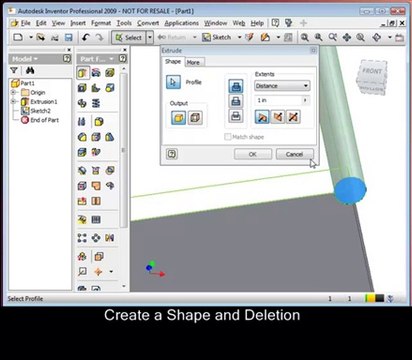The height and width of the screenshot is (360, 412).
Task: Click the Zoom Window icon
Action: pyautogui.click(x=319, y=37)
